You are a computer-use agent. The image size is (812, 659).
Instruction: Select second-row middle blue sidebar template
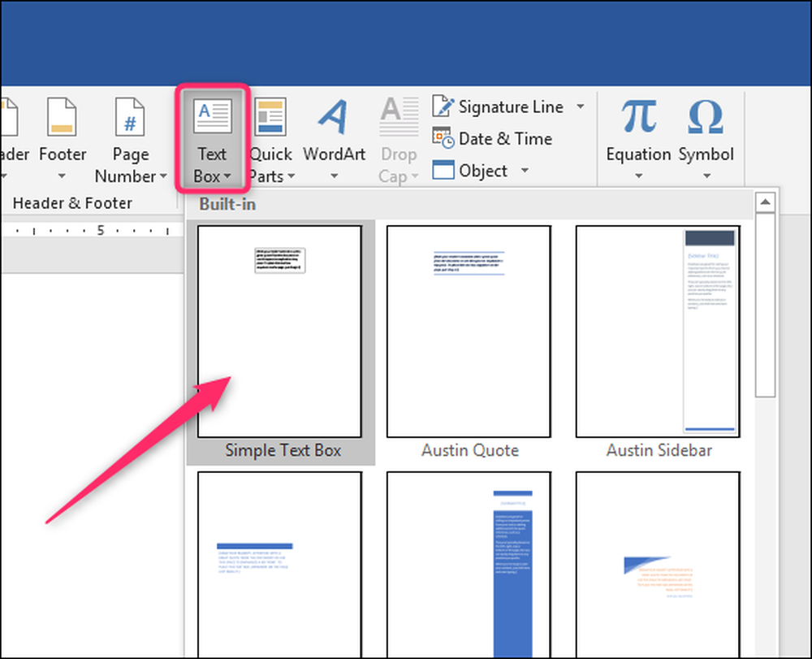pos(469,564)
